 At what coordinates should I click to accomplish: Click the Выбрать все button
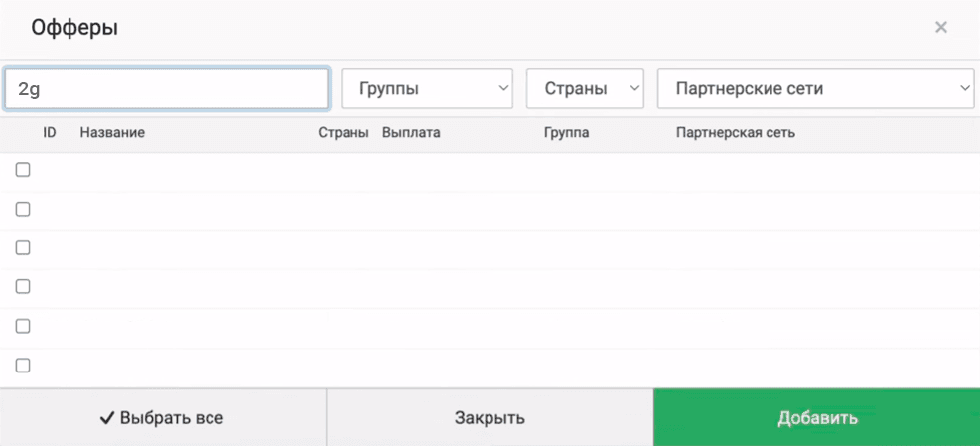[x=163, y=418]
